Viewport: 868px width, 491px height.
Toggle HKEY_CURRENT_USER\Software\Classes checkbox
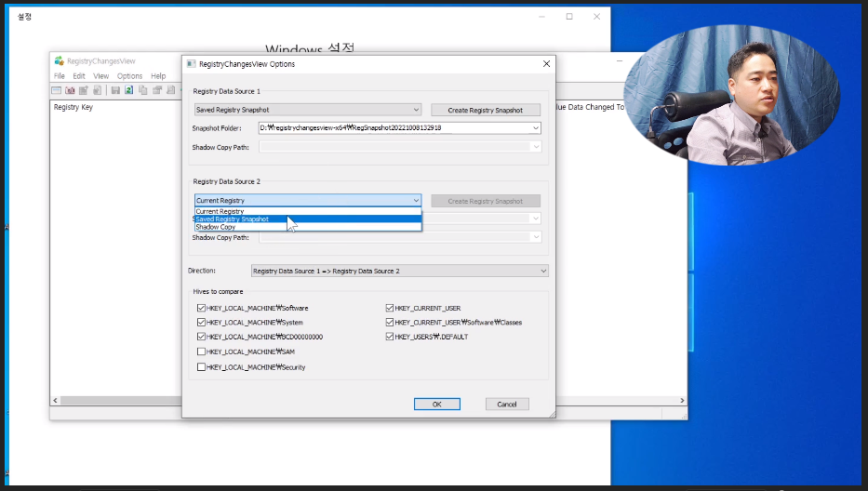point(390,322)
